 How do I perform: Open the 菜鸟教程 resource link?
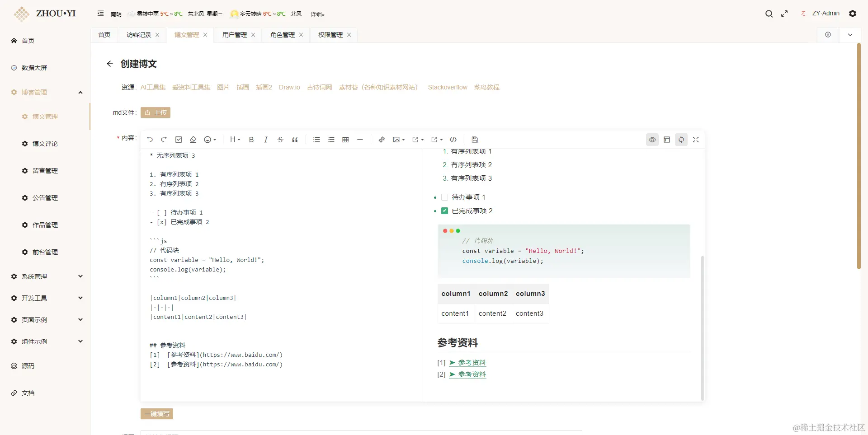[486, 87]
